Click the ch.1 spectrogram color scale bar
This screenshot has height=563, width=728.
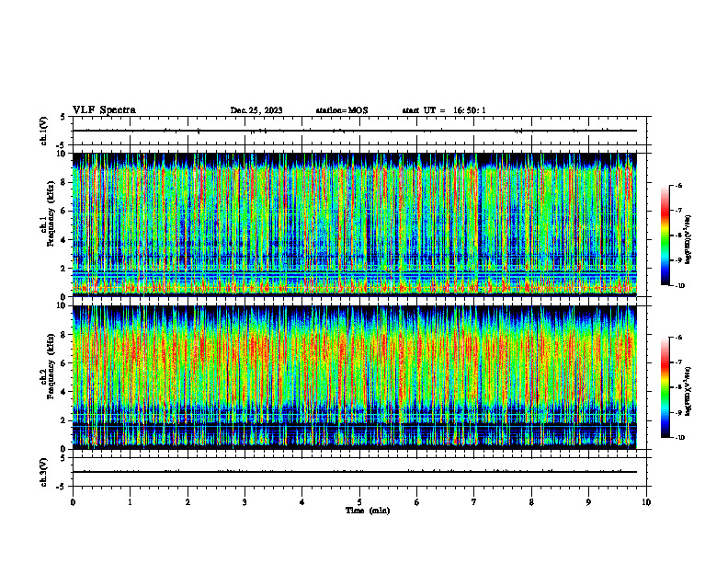click(x=665, y=236)
